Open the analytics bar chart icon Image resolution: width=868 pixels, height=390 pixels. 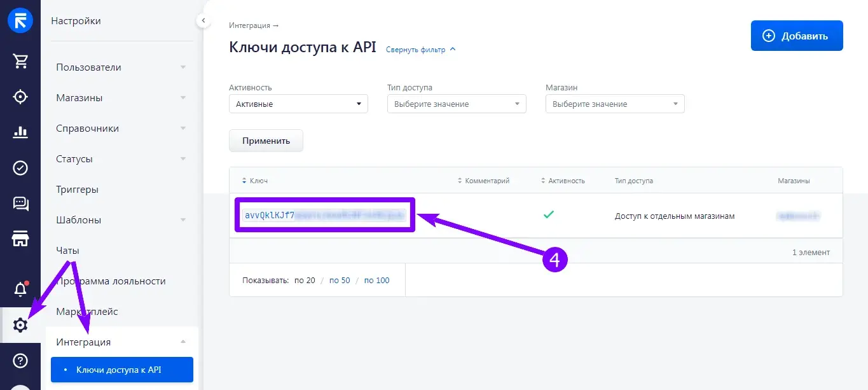click(20, 132)
